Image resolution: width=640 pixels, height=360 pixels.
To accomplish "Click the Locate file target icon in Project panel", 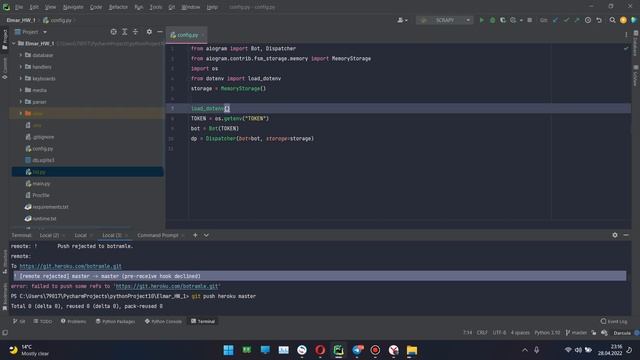I will click(113, 32).
